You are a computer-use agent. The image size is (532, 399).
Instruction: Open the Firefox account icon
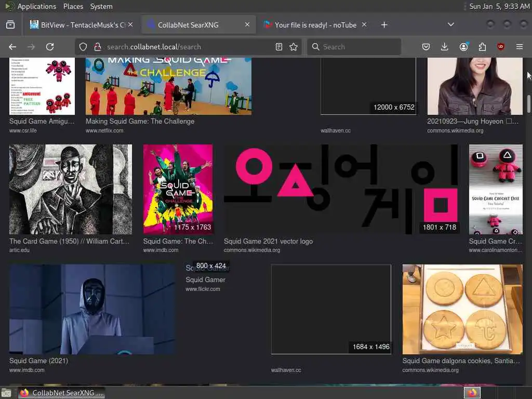[463, 47]
